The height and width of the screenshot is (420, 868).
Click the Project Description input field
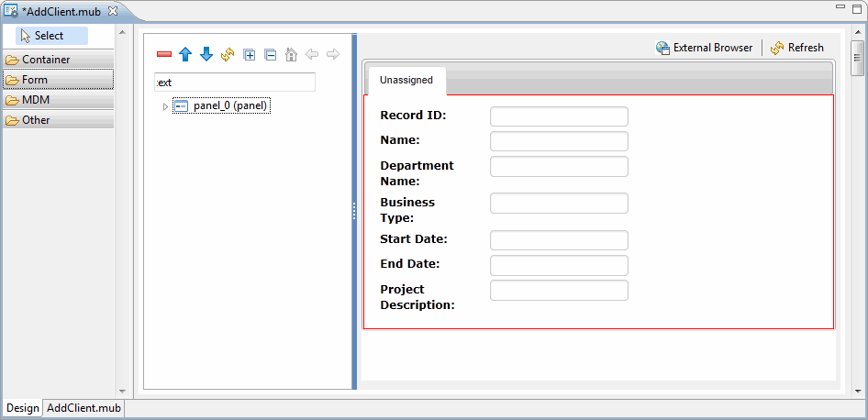click(559, 291)
